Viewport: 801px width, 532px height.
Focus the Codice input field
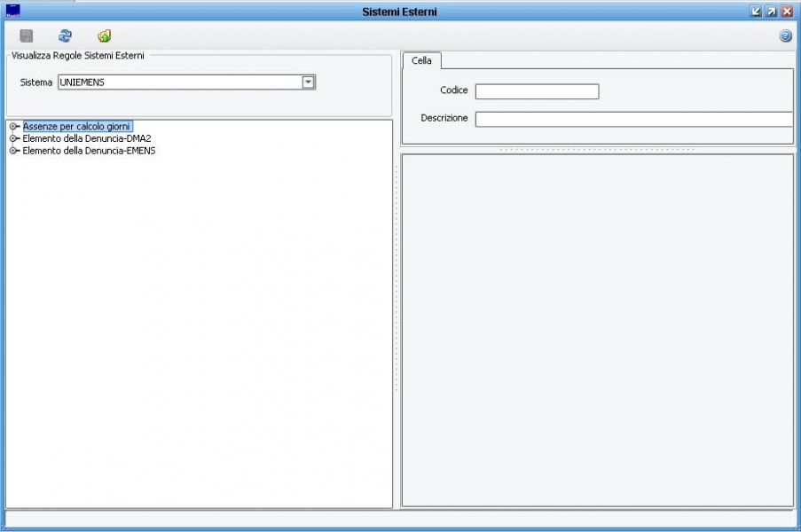[x=537, y=91]
